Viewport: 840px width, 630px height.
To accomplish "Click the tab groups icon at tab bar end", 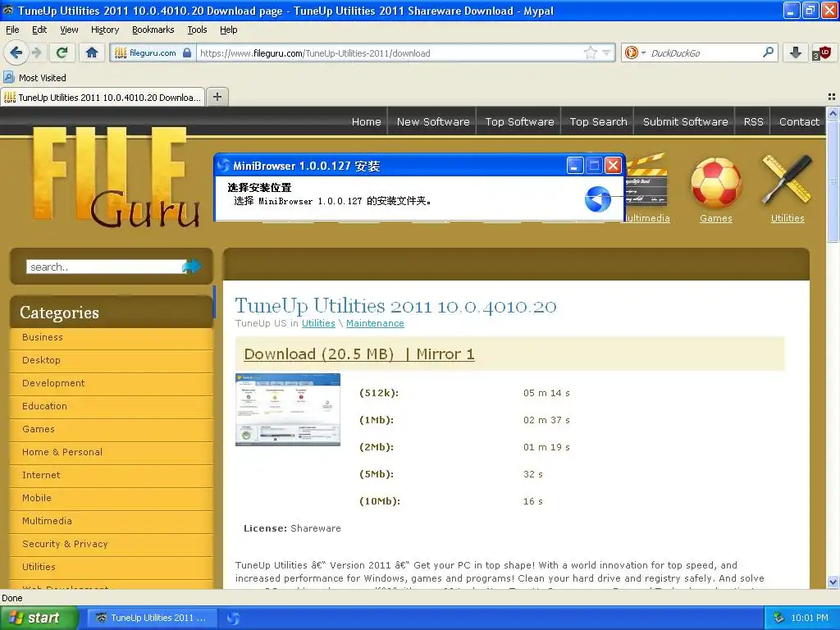I will (832, 97).
